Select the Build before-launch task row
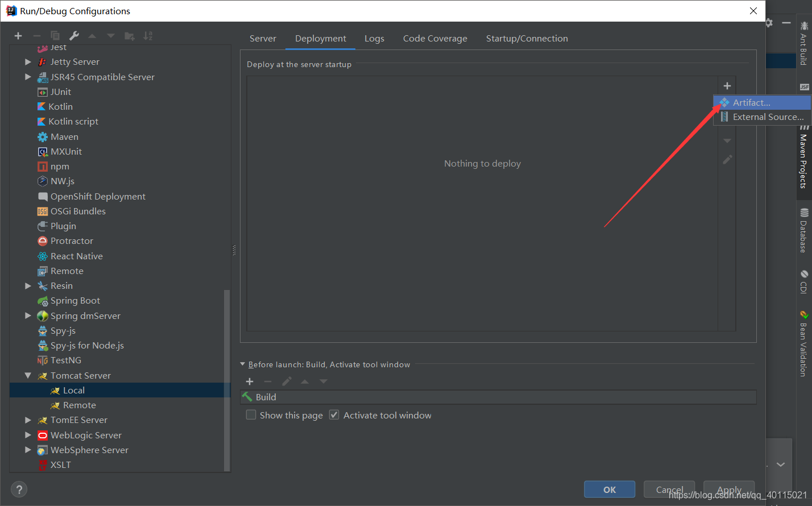812x506 pixels. coord(498,397)
